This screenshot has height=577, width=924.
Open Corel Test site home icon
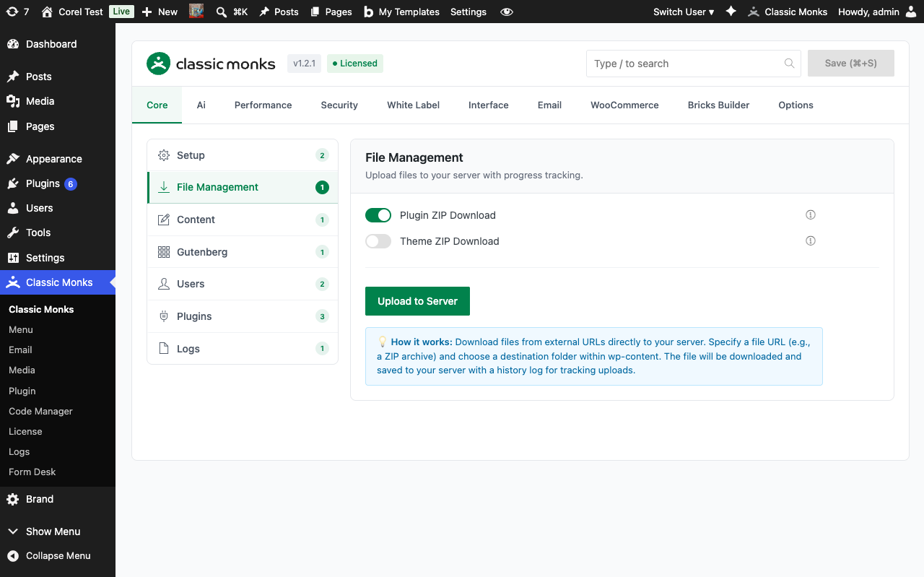[x=47, y=12]
